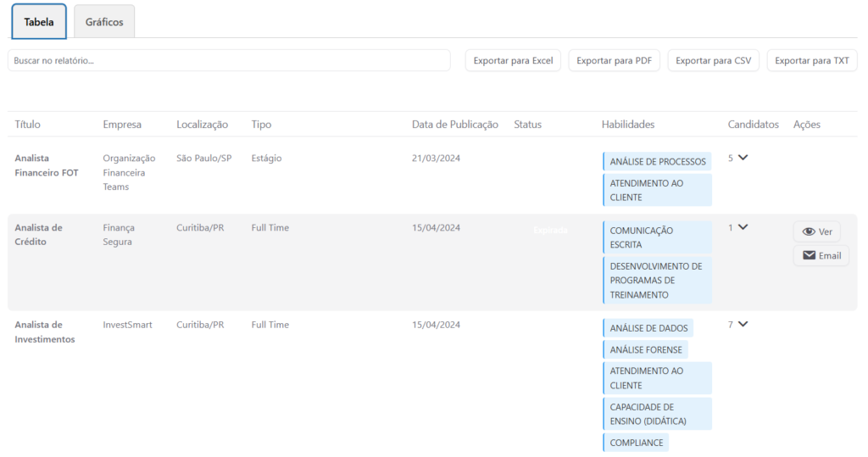Viewport: 868px width, 457px height.
Task: Click the COMPLIANCE skill tag
Action: tap(636, 443)
